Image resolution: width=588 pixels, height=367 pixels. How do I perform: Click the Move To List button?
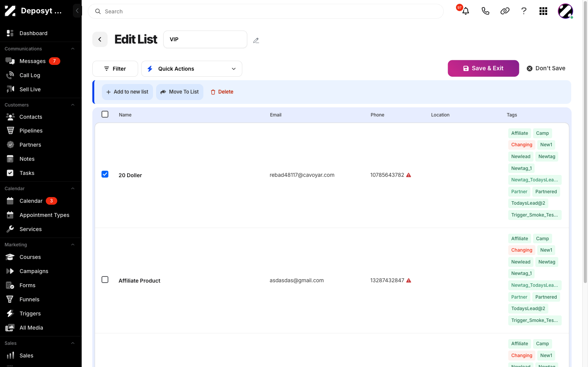click(x=180, y=92)
